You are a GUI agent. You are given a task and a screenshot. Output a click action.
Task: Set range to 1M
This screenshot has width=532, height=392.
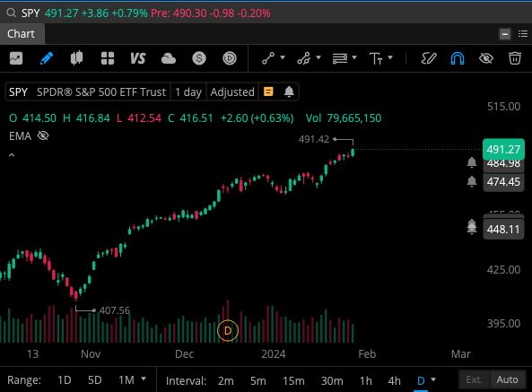[x=126, y=380]
